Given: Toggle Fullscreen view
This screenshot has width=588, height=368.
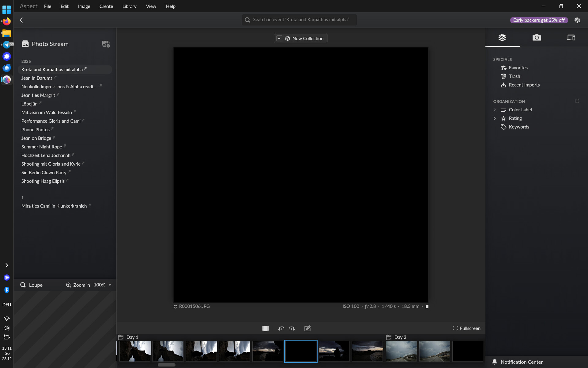Looking at the screenshot, I should (467, 328).
